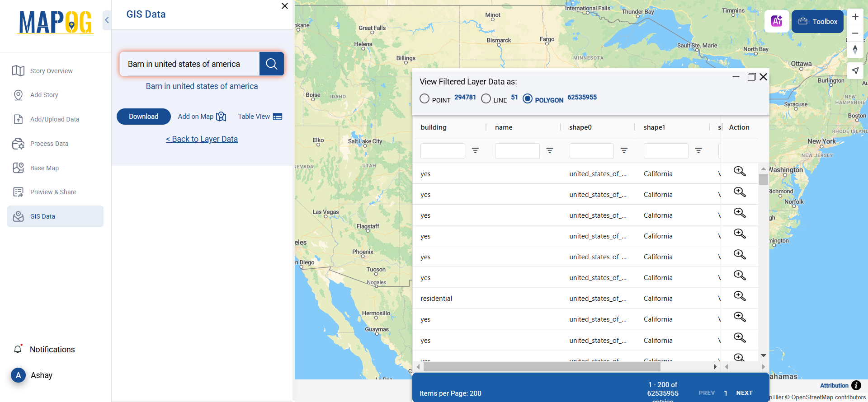Click the search magnifier button
The width and height of the screenshot is (868, 402).
tap(271, 64)
